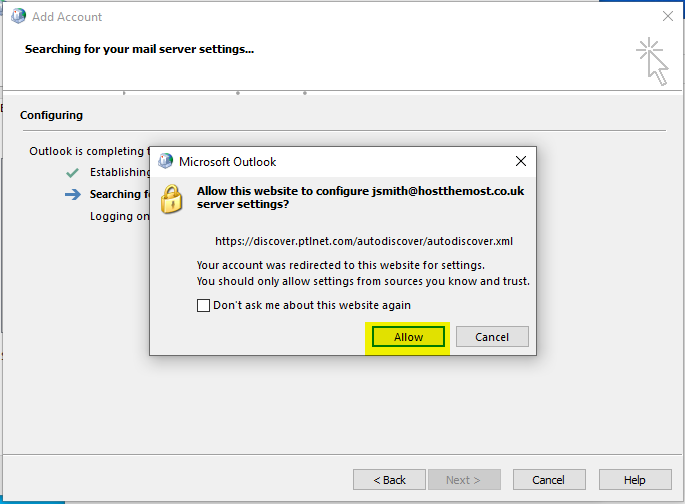The width and height of the screenshot is (685, 504).
Task: Click the blue arrow beside Searching step
Action: [x=72, y=194]
